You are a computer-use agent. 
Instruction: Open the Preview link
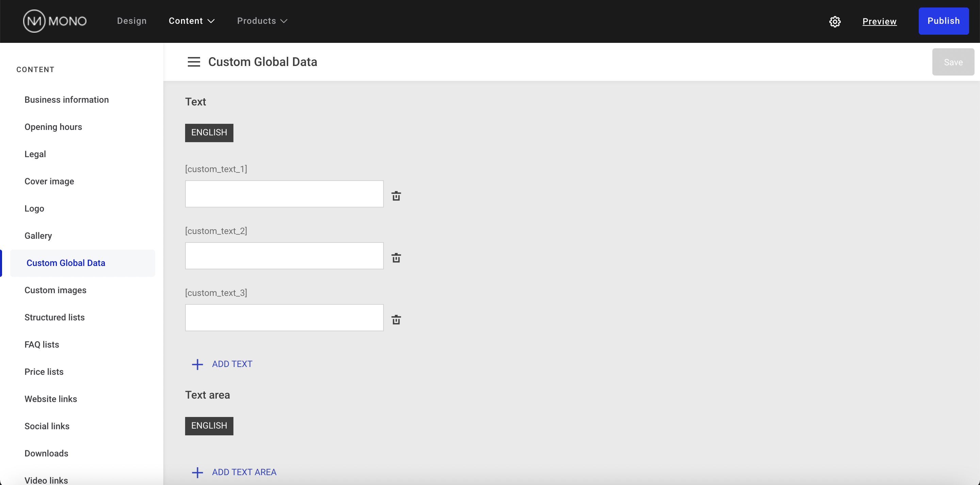tap(879, 21)
